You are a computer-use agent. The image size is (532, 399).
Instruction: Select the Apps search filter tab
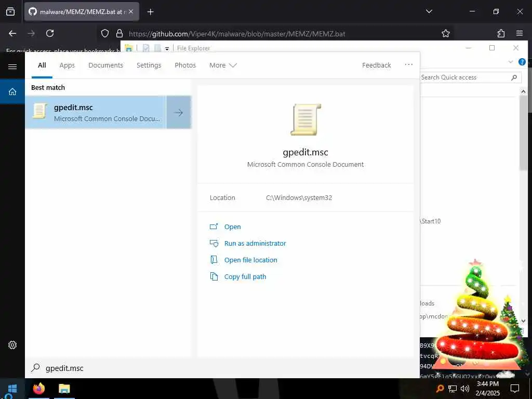pos(67,65)
